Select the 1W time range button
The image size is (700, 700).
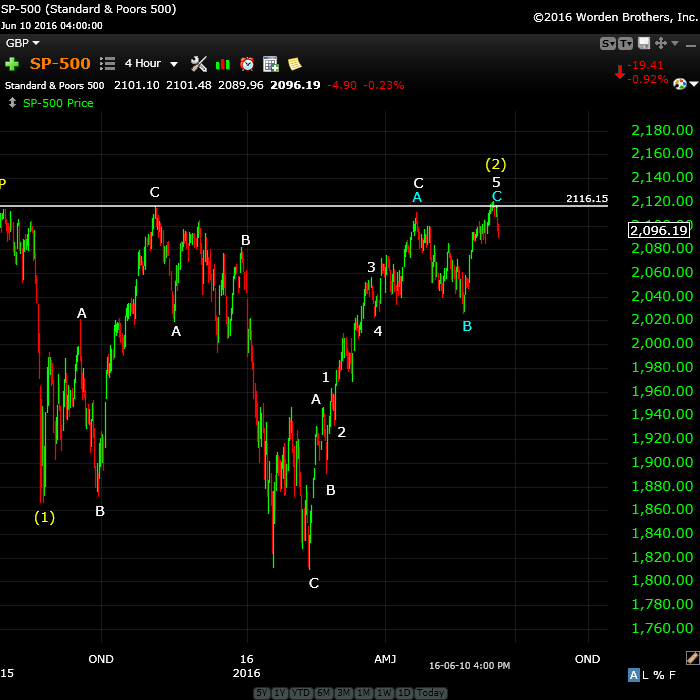click(x=384, y=693)
